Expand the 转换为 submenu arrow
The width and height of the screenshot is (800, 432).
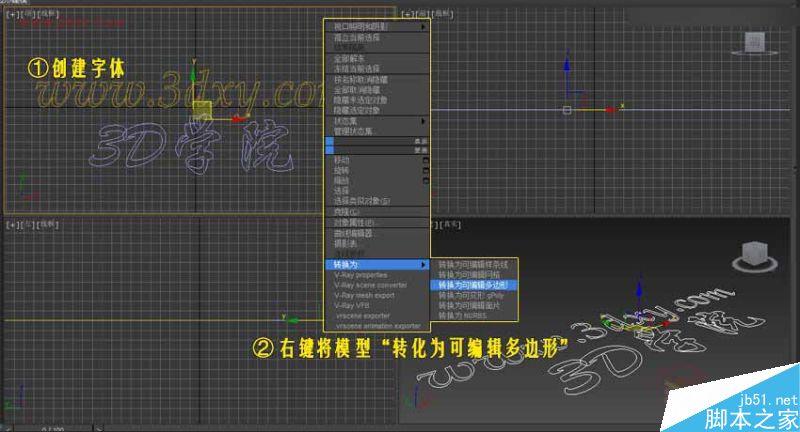point(423,265)
